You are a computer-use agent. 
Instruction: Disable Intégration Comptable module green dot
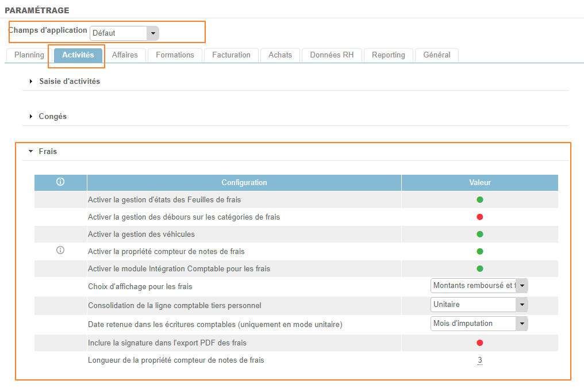point(479,268)
